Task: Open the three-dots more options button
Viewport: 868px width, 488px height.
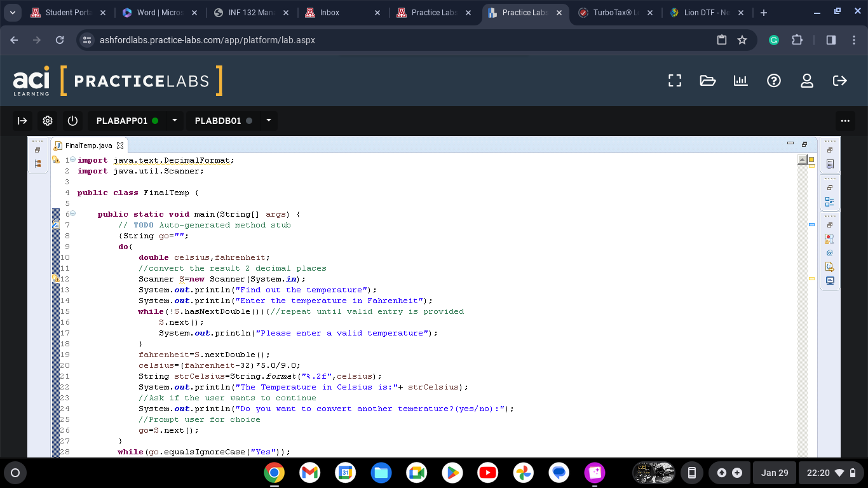Action: pos(844,121)
